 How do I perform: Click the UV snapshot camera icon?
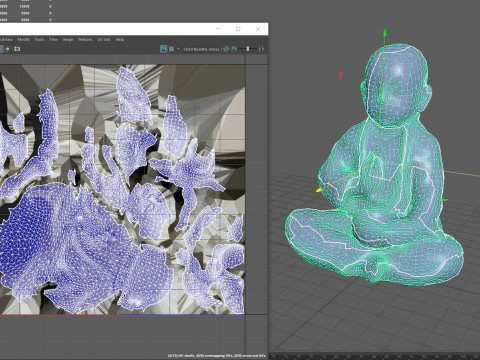click(x=17, y=49)
